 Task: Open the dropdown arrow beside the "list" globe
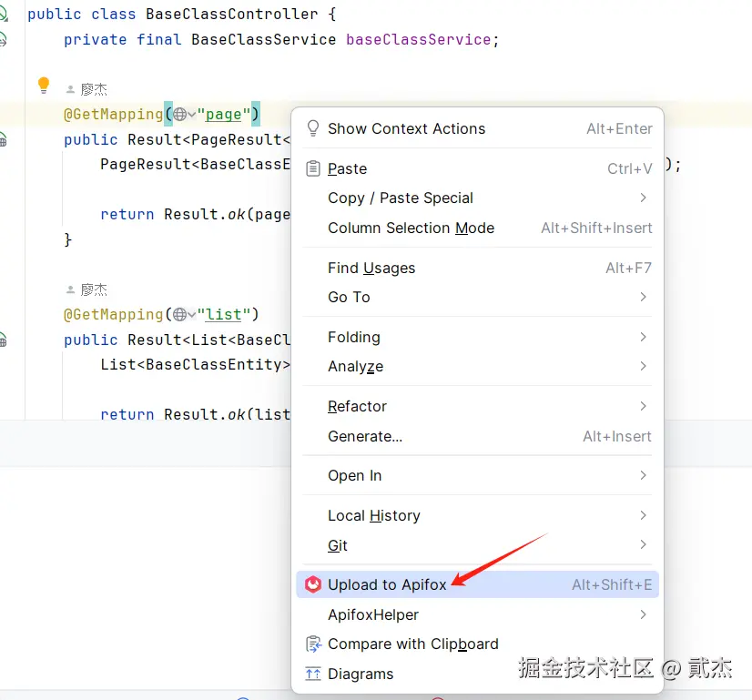coord(192,315)
